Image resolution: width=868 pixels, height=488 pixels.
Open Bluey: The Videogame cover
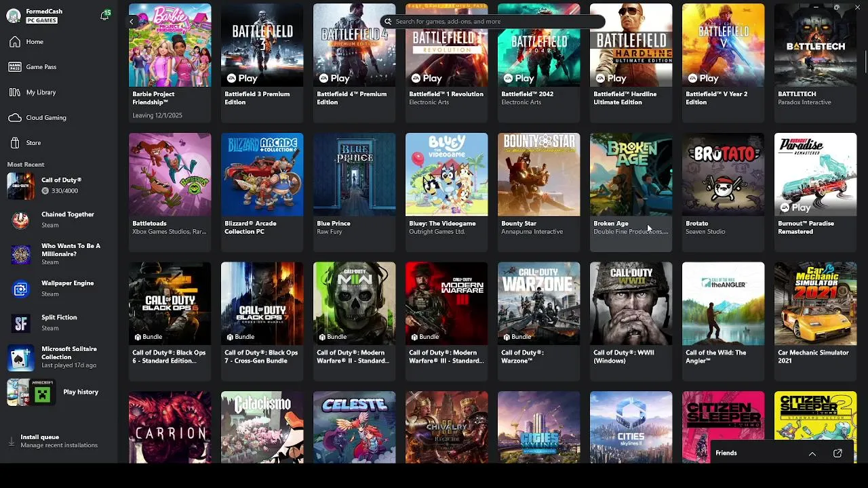tap(446, 174)
